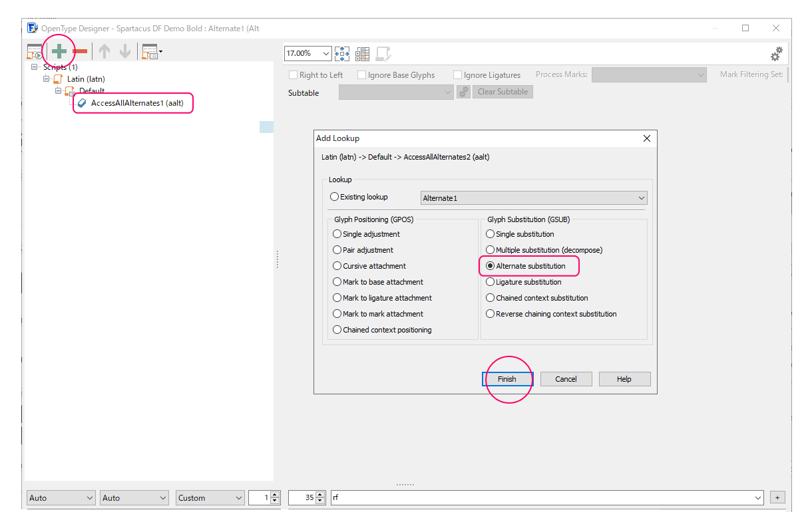Choose the Ligature substitution option

(491, 282)
